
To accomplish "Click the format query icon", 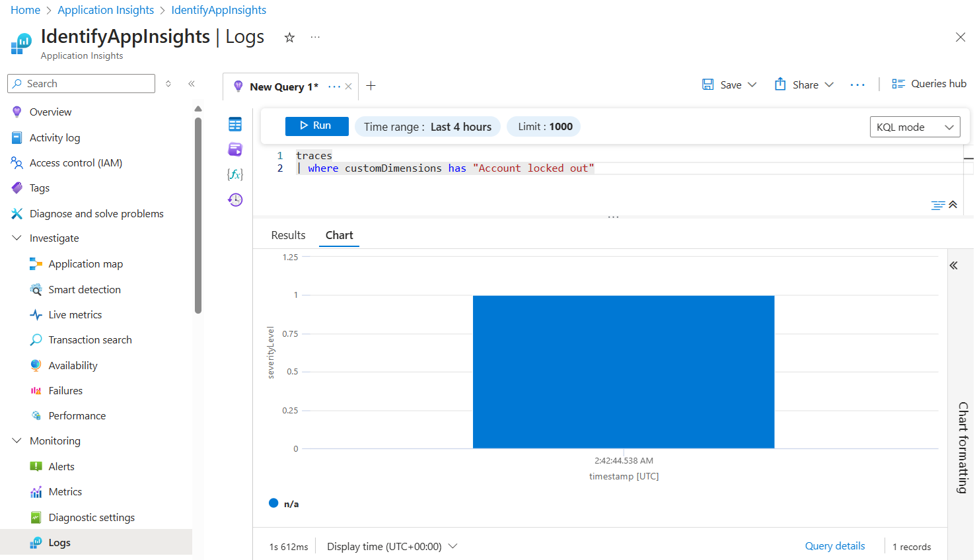I will (x=937, y=205).
